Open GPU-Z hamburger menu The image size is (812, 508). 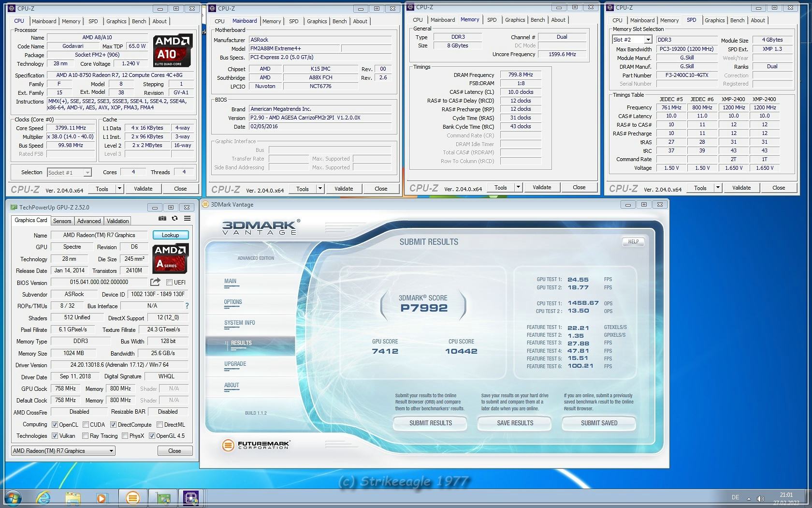[x=188, y=219]
